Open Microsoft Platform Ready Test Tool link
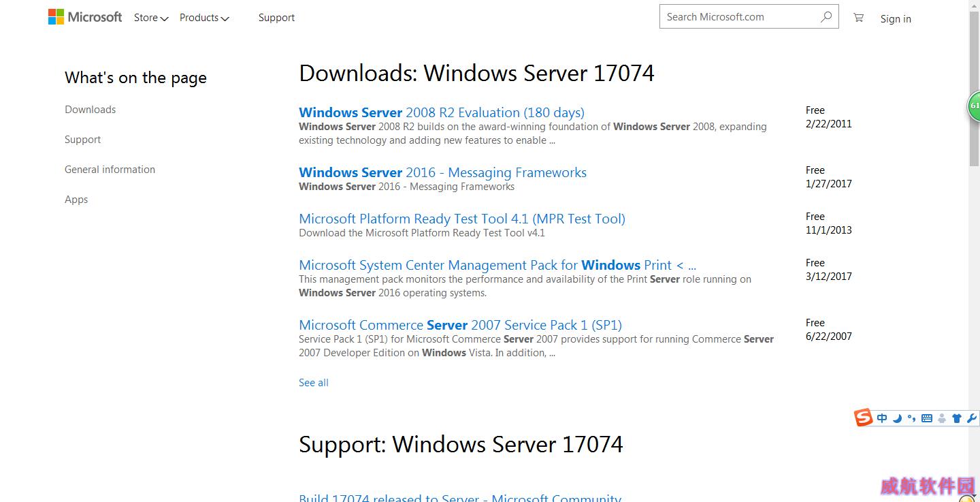Screen dimensions: 980x502 coord(461,219)
